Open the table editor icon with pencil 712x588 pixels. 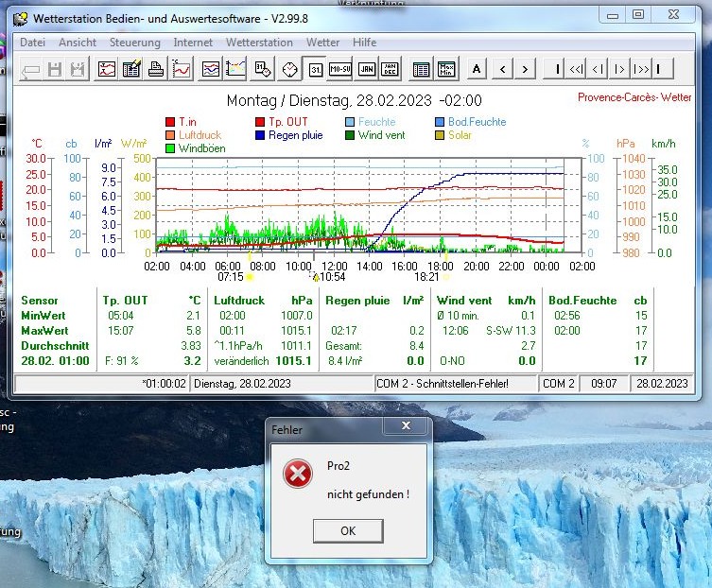point(131,69)
